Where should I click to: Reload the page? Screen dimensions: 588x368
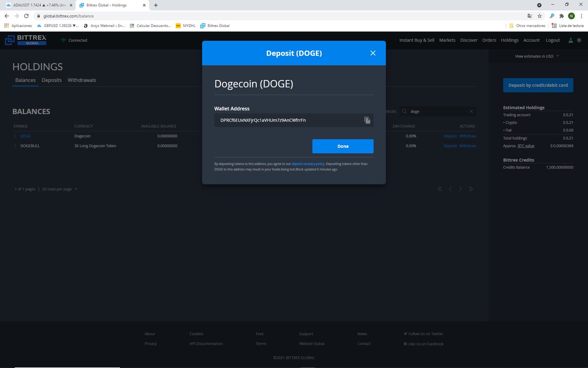coord(26,16)
